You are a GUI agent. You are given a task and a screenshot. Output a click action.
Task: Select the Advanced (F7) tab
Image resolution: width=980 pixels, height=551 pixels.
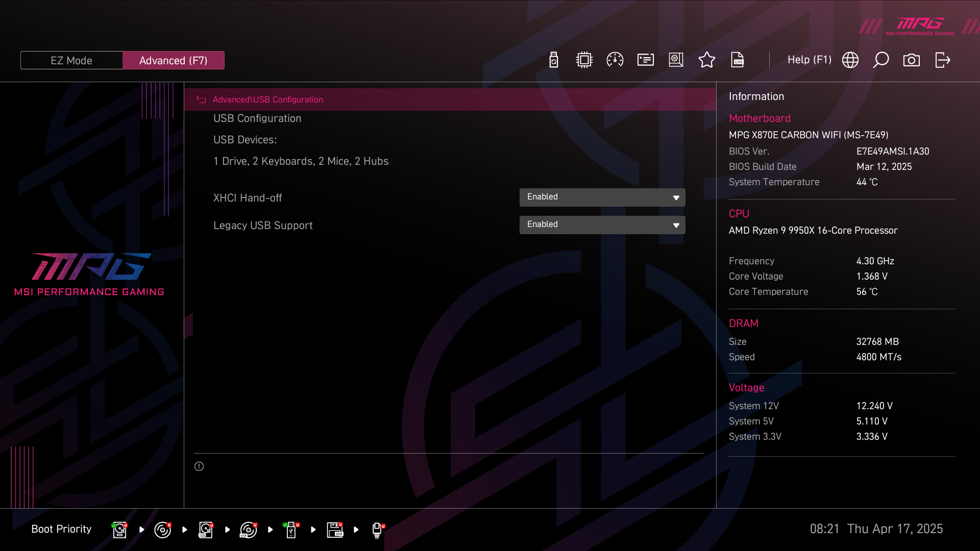(173, 60)
